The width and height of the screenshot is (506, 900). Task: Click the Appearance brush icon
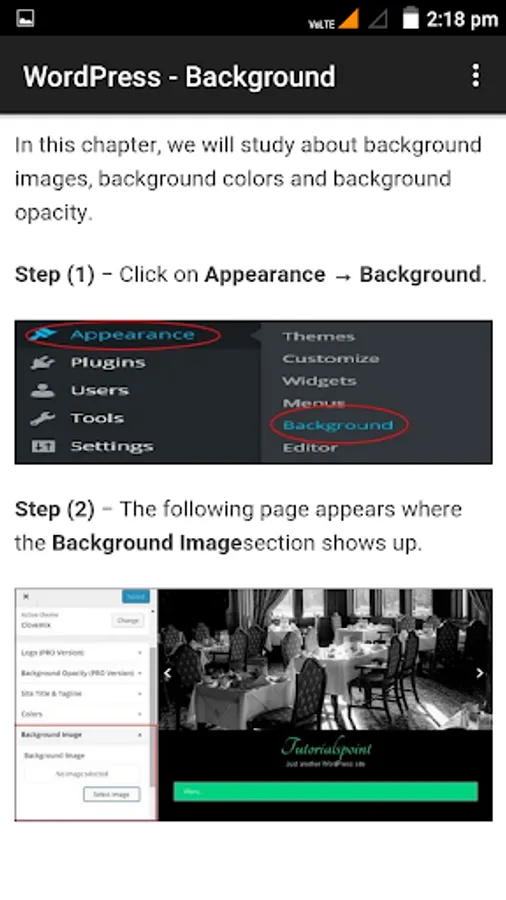42,335
